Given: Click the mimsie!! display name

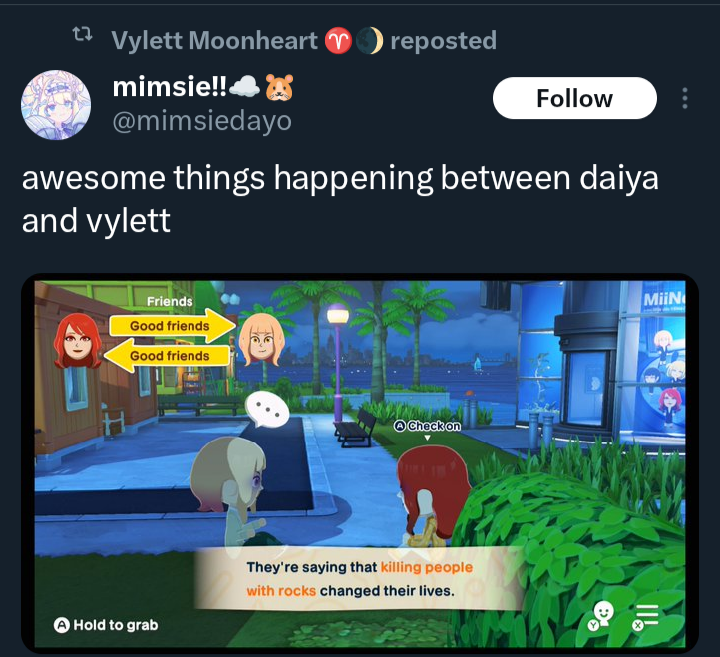Looking at the screenshot, I should coord(169,86).
